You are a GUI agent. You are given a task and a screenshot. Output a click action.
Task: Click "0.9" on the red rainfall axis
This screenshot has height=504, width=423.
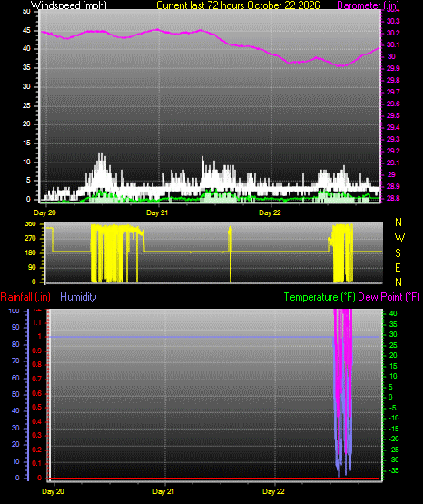click(37, 351)
